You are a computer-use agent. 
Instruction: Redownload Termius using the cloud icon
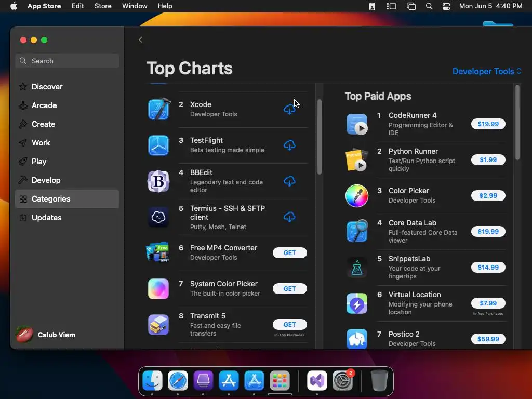[289, 217]
